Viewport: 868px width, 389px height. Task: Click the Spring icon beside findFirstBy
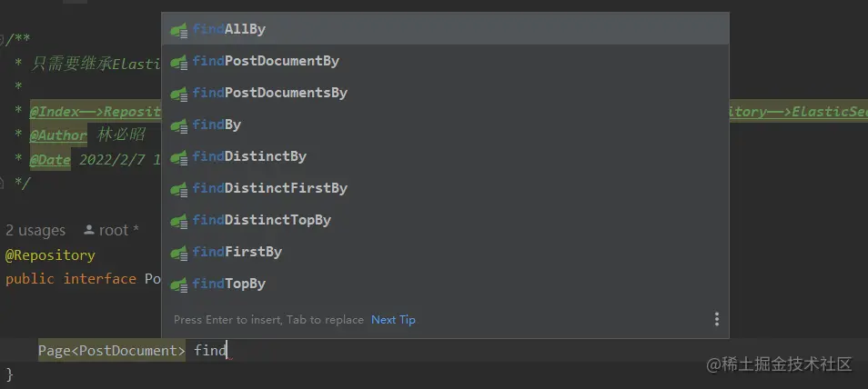click(179, 254)
